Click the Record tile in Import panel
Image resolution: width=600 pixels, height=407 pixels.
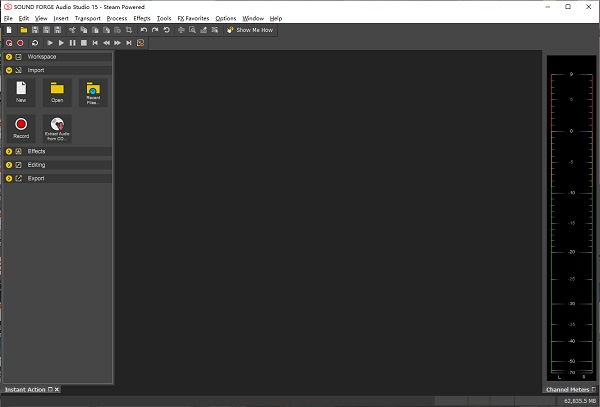21,129
